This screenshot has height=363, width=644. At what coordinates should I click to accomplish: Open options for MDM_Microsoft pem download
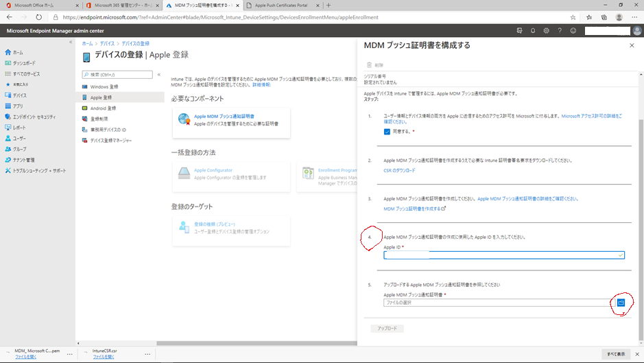(70, 354)
